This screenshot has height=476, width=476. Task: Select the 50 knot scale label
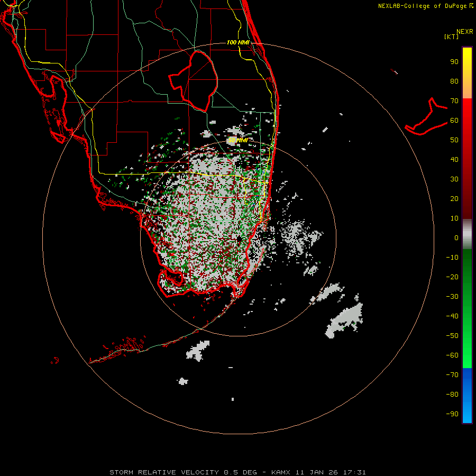point(454,140)
